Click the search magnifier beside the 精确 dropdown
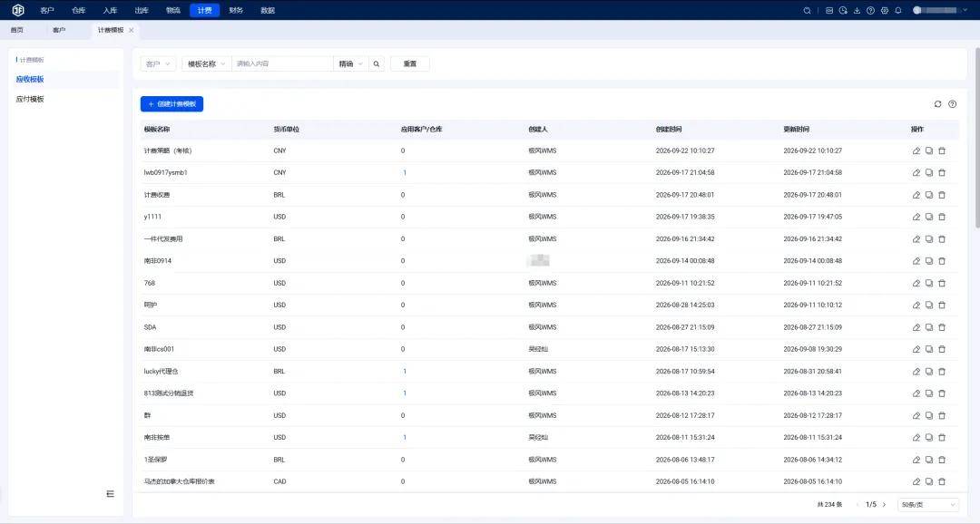980x524 pixels. (x=377, y=63)
